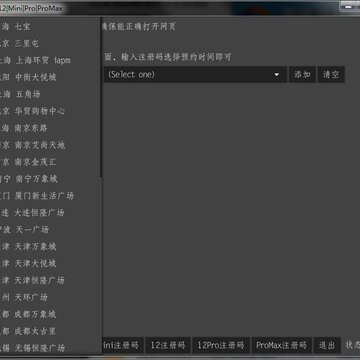Click the 清空 button
Screen dimensions: 360x360
[331, 74]
